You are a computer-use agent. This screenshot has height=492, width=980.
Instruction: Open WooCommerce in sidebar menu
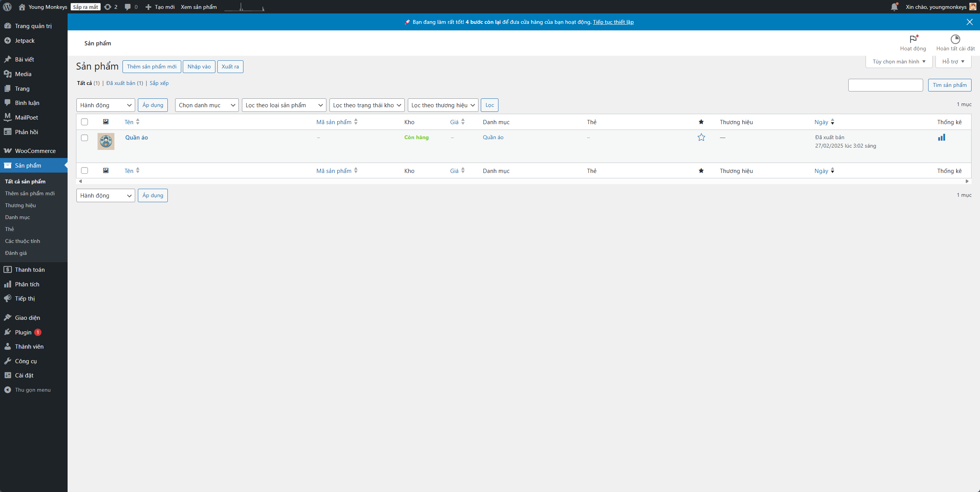coord(35,151)
